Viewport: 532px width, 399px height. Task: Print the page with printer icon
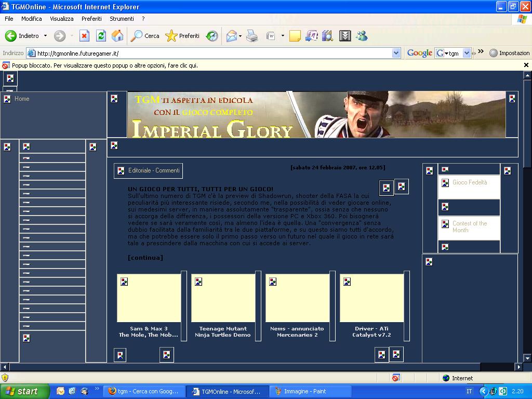coord(252,36)
